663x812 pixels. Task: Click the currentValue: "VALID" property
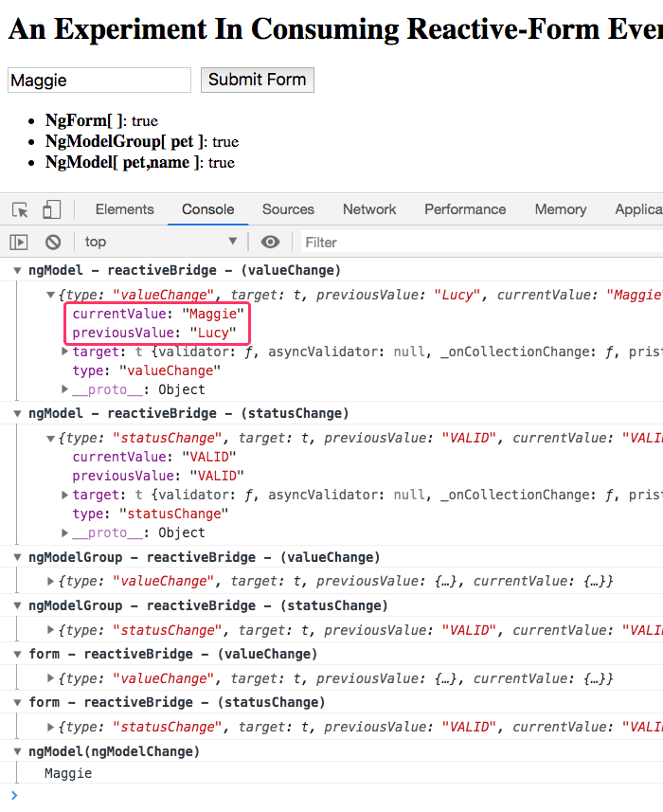coord(154,457)
